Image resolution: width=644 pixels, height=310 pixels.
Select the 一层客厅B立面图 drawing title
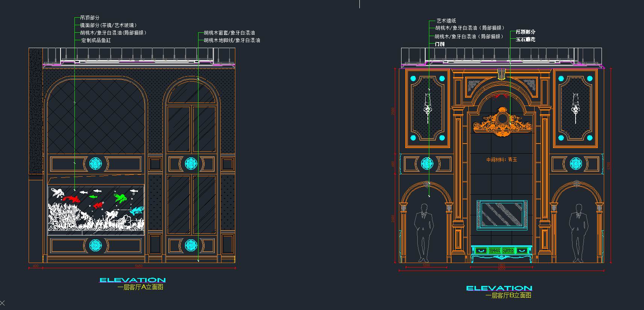pyautogui.click(x=508, y=295)
